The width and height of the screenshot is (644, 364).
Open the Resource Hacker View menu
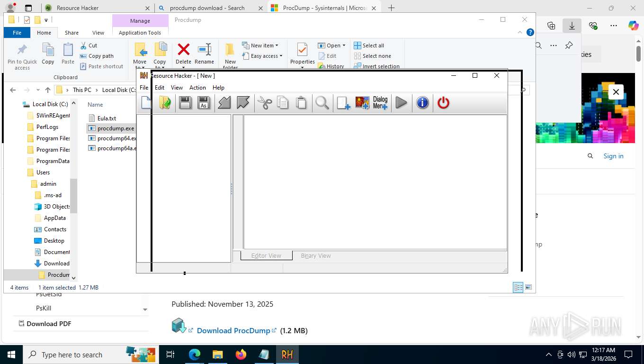click(x=177, y=88)
